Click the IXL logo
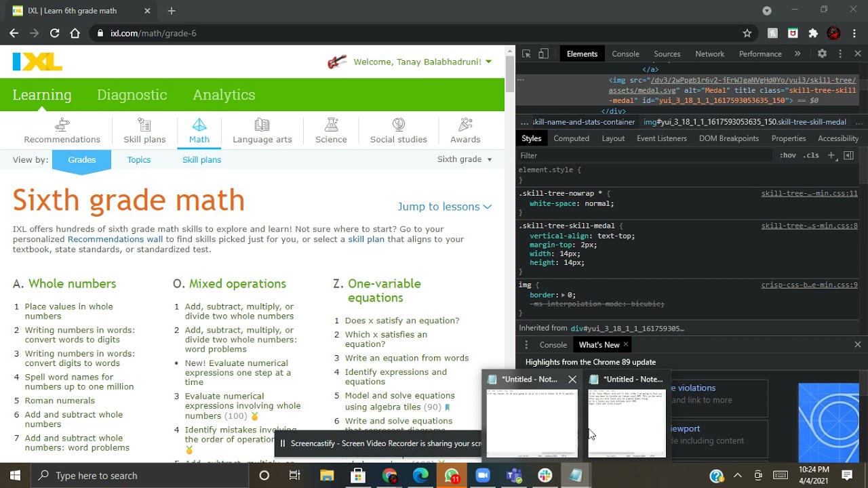 coord(37,62)
